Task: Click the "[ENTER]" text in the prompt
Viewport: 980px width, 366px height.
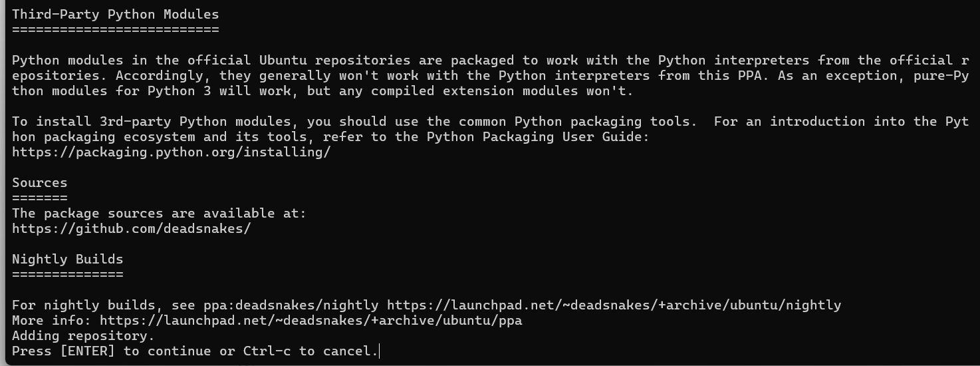Action: (87, 351)
